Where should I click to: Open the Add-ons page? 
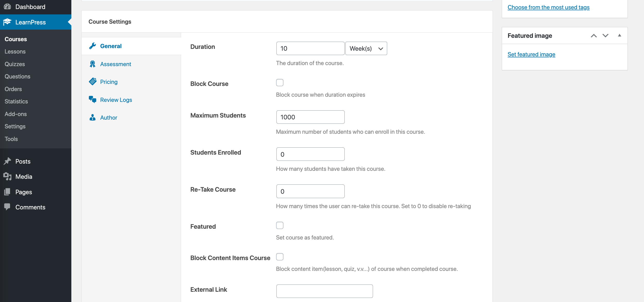click(36, 114)
